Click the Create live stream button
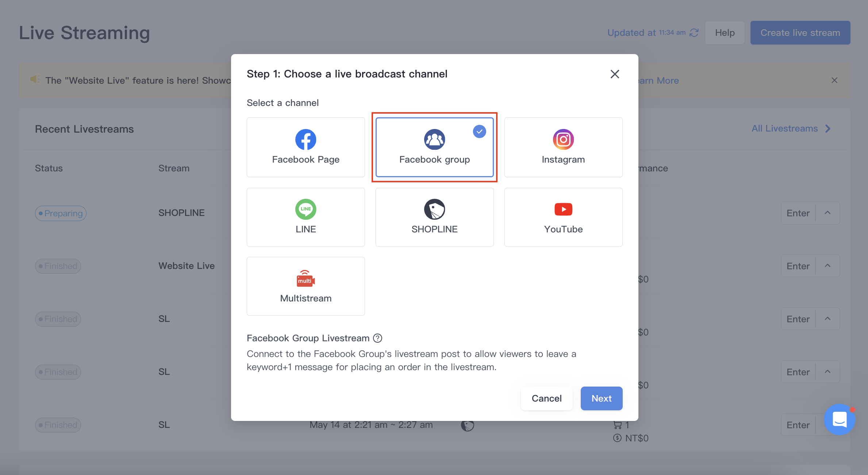Viewport: 868px width, 475px height. coord(800,33)
